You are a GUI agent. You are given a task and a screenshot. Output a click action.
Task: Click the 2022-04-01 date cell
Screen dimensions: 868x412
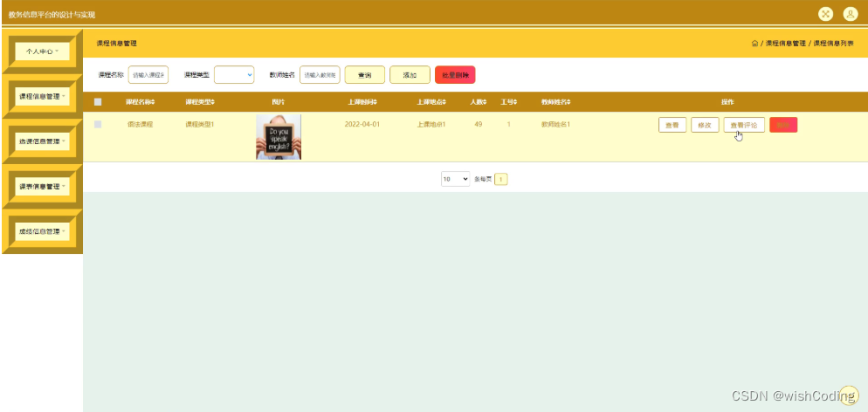[362, 125]
